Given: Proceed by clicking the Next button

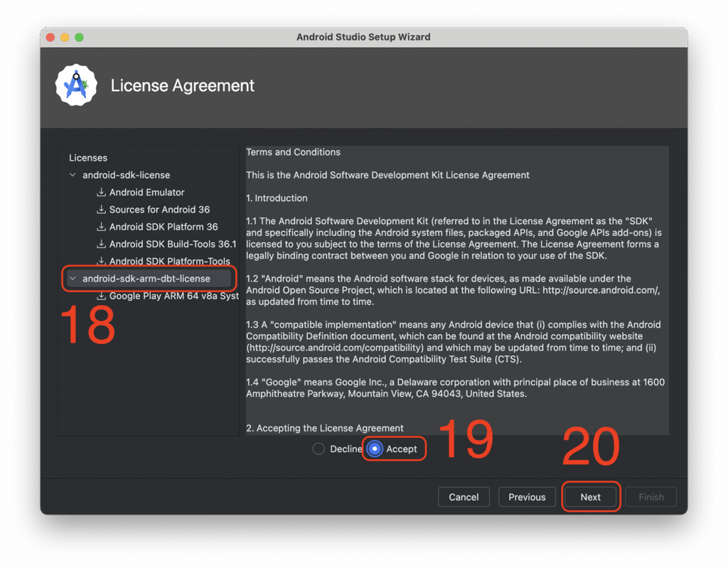Looking at the screenshot, I should point(590,497).
